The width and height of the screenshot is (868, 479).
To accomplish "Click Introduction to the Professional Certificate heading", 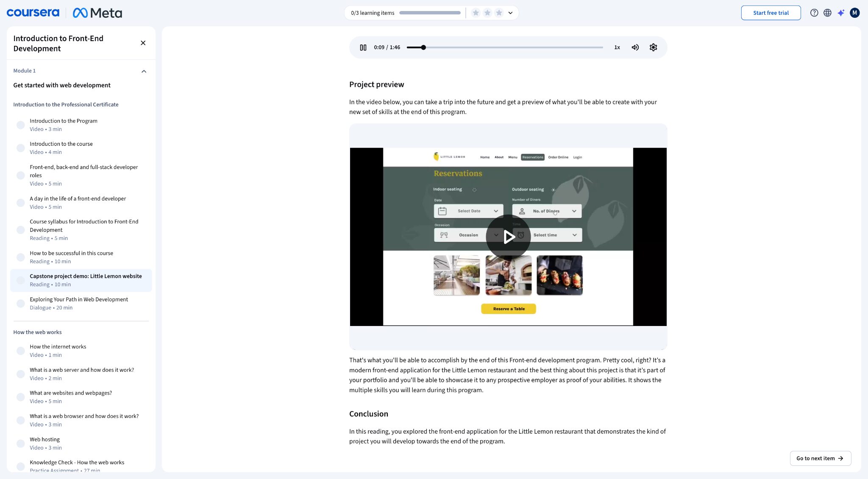I will (x=66, y=105).
